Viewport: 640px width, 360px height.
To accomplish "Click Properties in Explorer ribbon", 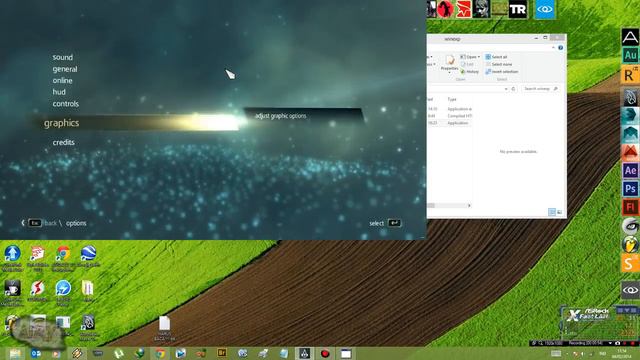I will tap(450, 63).
